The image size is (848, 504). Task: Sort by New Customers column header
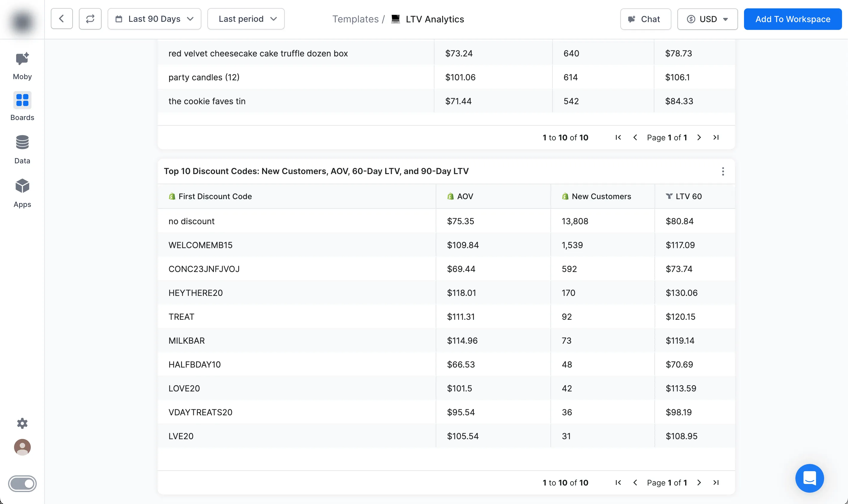point(601,196)
